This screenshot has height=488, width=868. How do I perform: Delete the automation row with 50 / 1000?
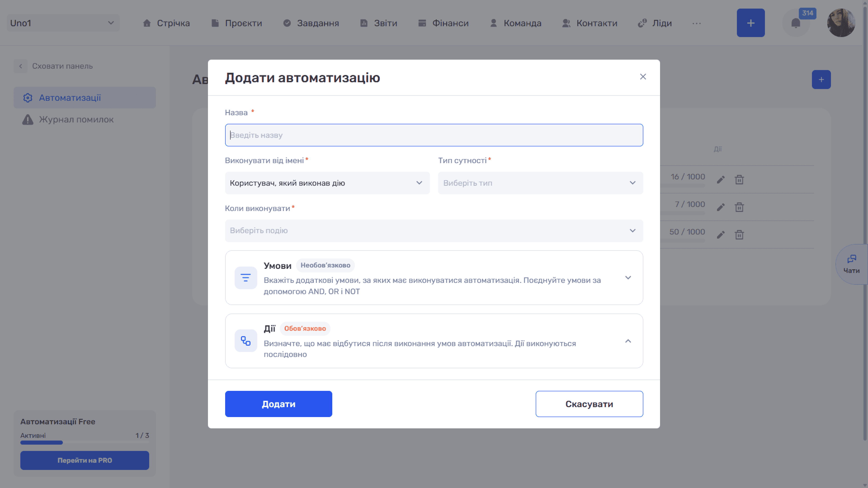[739, 235]
